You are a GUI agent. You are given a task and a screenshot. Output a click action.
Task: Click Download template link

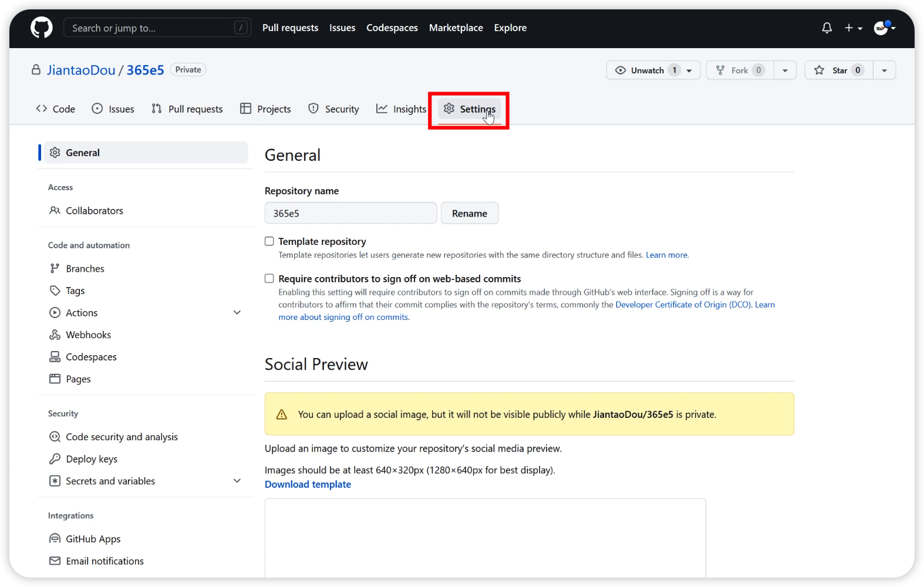(308, 484)
